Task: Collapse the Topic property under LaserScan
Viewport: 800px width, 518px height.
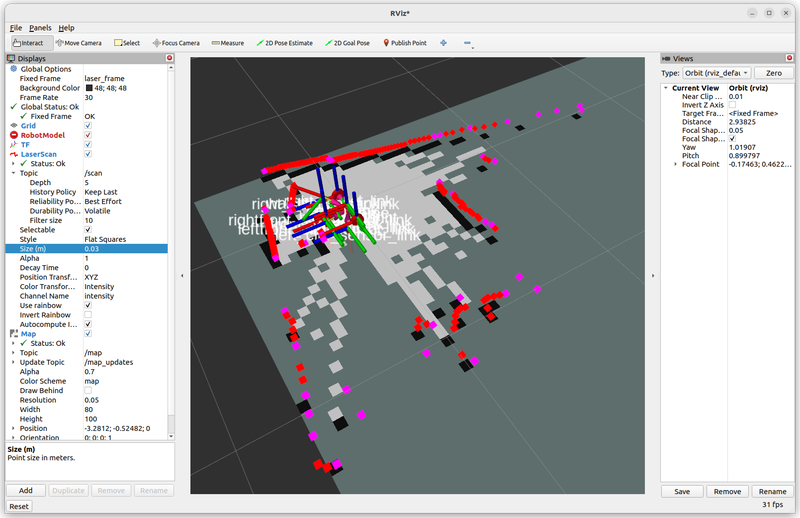Action: click(12, 173)
